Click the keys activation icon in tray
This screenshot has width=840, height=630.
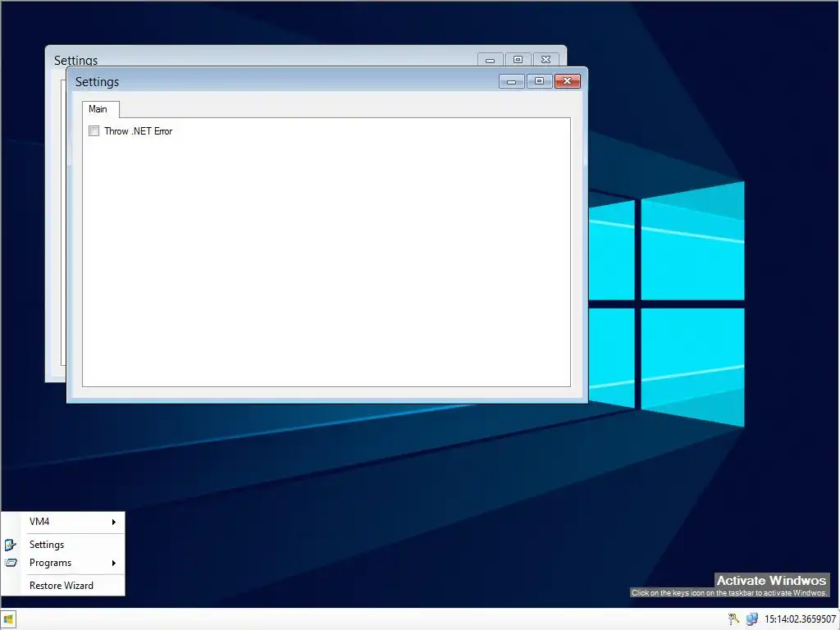(x=734, y=619)
